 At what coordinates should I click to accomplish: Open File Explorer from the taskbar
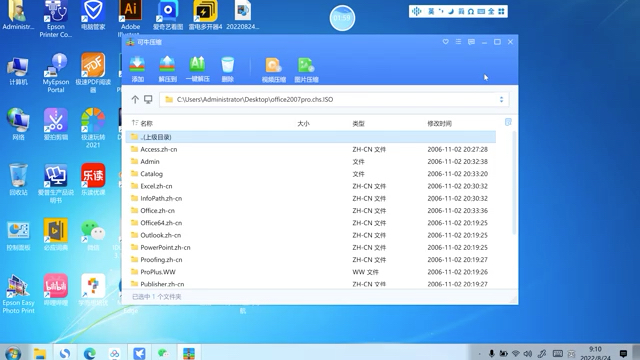pos(40,353)
